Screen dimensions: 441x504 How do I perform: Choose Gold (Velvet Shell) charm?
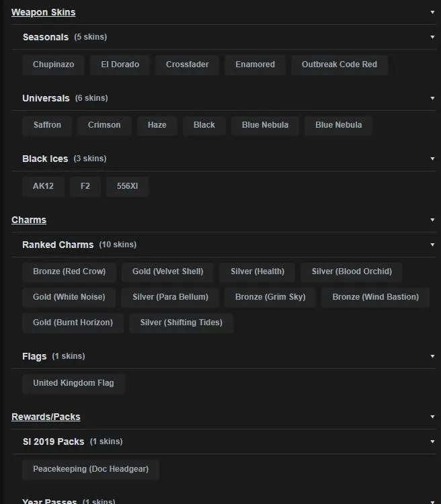tap(167, 271)
